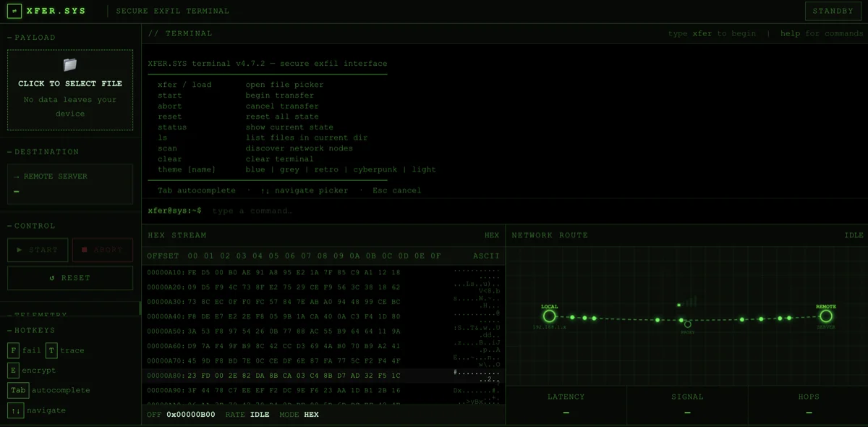Click the T trace hotkey key icon
Screen dimensions: 868x427
[51, 350]
